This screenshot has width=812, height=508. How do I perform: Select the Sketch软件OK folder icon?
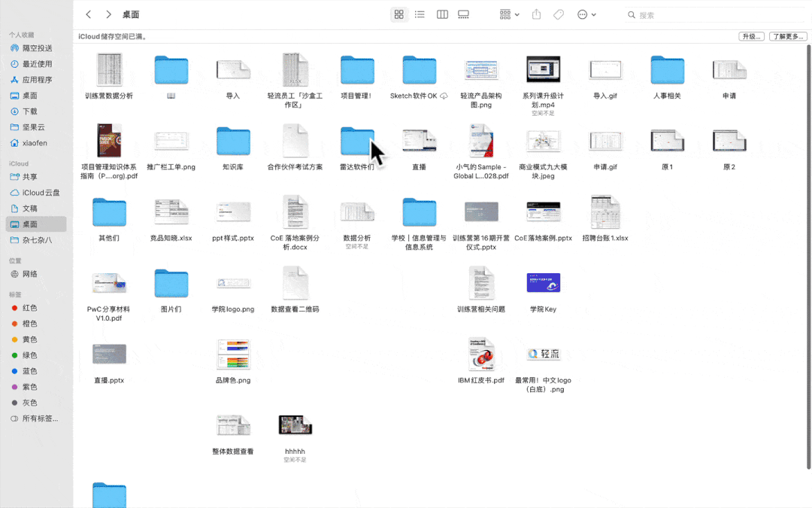[420, 70]
